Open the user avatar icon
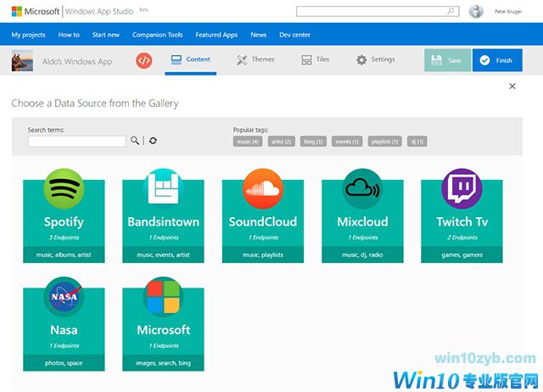Viewport: 543px width, 392px height. click(x=476, y=11)
